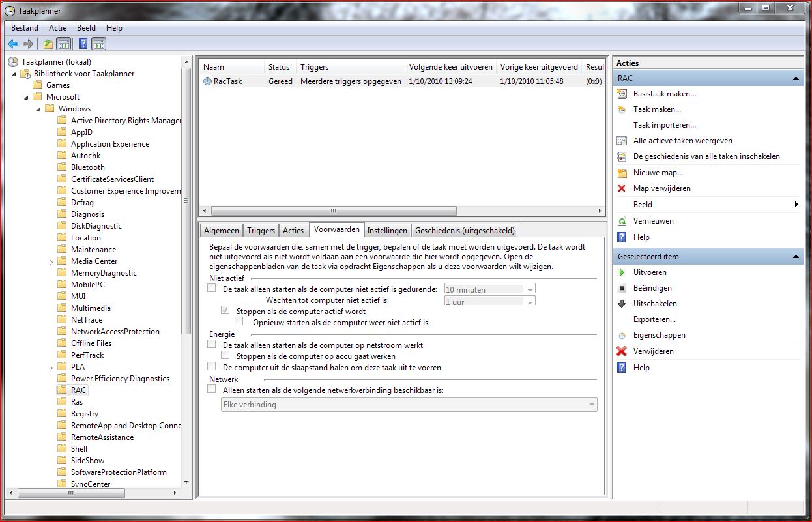Click the green Uitvoeren run icon
The image size is (812, 522).
click(622, 272)
